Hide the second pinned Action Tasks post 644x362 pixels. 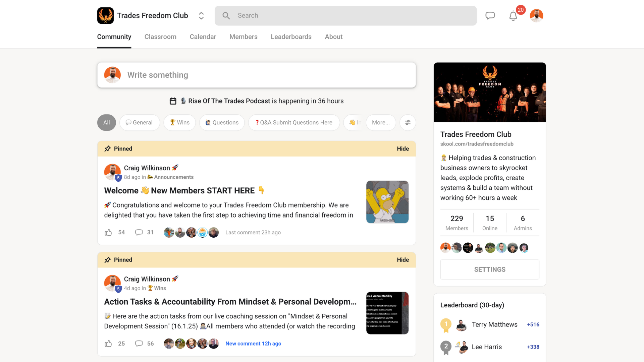pos(403,259)
